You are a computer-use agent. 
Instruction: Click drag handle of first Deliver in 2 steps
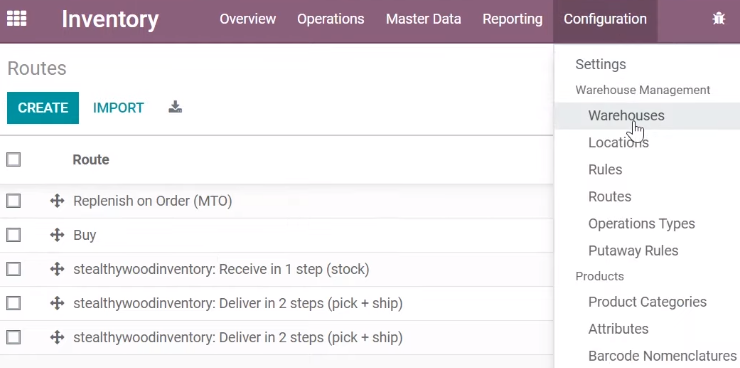57,303
